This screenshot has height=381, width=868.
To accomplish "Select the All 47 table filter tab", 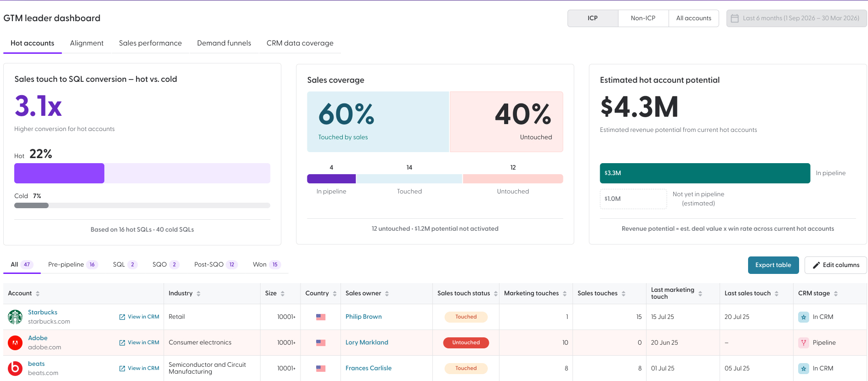I will (x=22, y=265).
